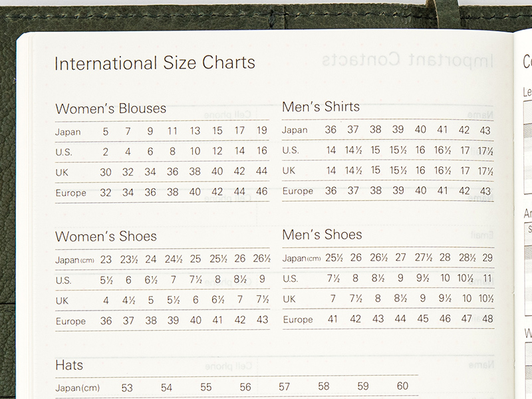Select Europe row label in Men's Shoes
Viewport: 532px width, 399px height.
pos(297,320)
